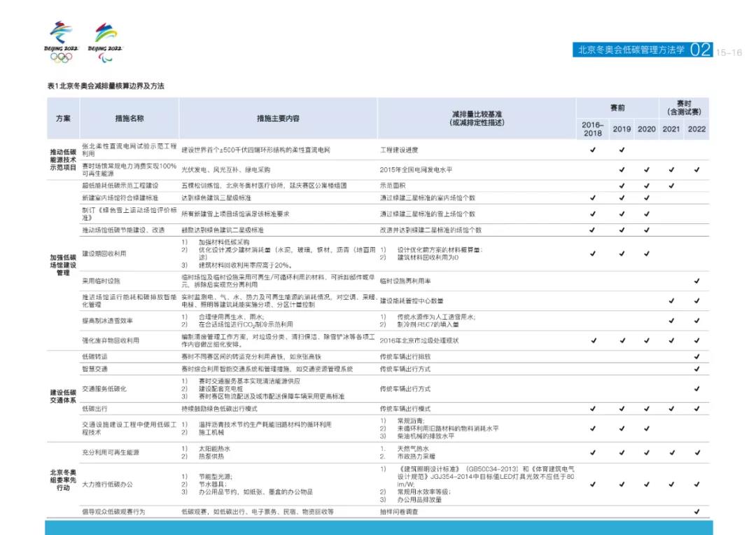
Task: Click measure '建设期回收利用'
Action: [104, 253]
